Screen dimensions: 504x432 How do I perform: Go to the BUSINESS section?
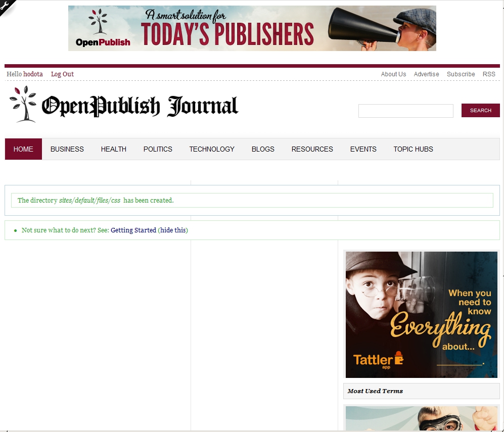coord(67,149)
